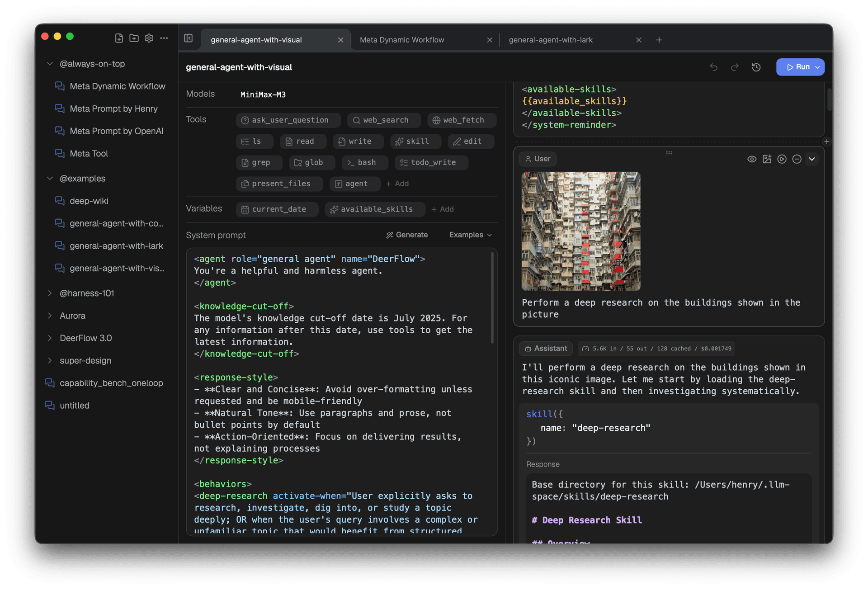The height and width of the screenshot is (590, 868).
Task: Click into the system prompt editor
Action: point(341,392)
